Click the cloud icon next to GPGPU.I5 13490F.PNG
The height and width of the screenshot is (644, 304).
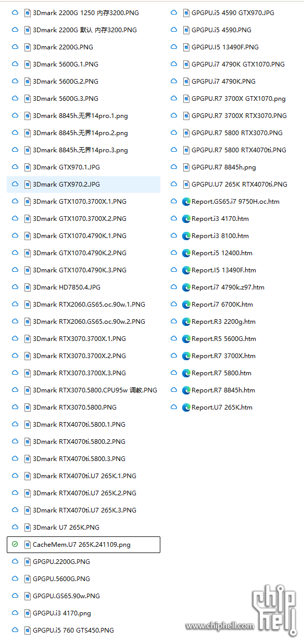coord(174,47)
